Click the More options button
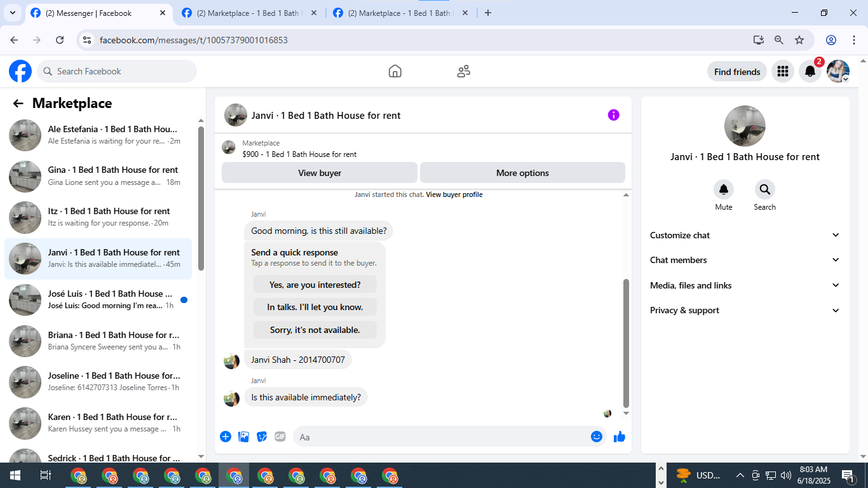This screenshot has height=488, width=868. click(x=522, y=173)
